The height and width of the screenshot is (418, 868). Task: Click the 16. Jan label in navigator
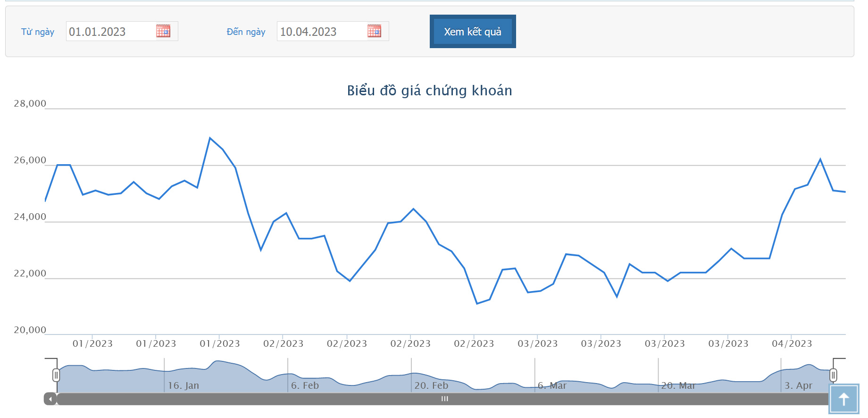click(184, 385)
